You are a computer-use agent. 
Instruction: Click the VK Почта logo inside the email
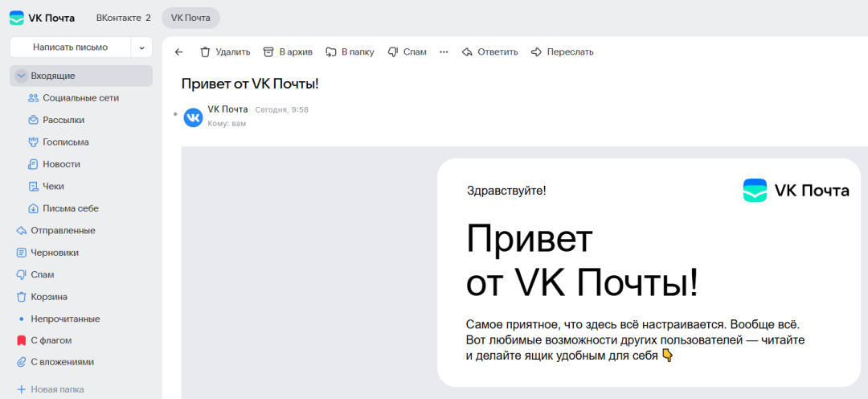click(796, 191)
